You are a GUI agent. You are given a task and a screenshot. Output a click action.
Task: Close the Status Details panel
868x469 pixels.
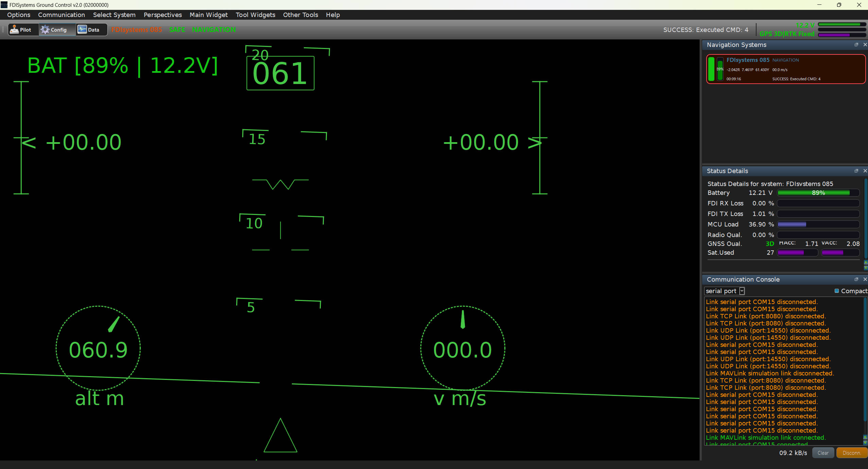pyautogui.click(x=865, y=171)
